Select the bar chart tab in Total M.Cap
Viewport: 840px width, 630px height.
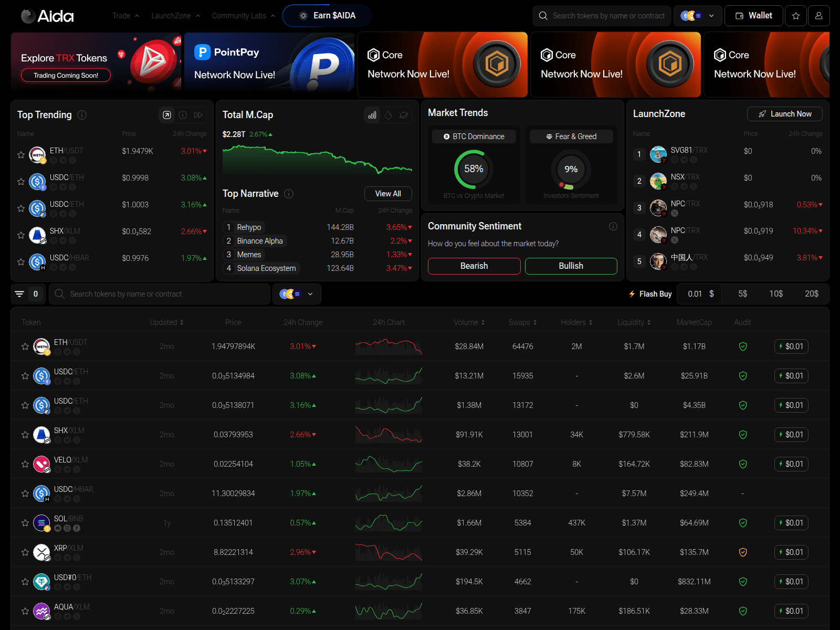[x=372, y=115]
